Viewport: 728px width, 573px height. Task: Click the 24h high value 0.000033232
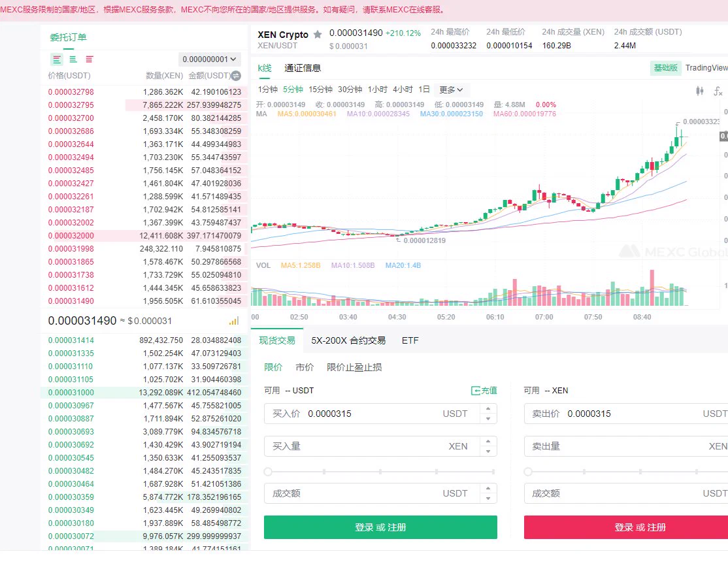(x=454, y=46)
